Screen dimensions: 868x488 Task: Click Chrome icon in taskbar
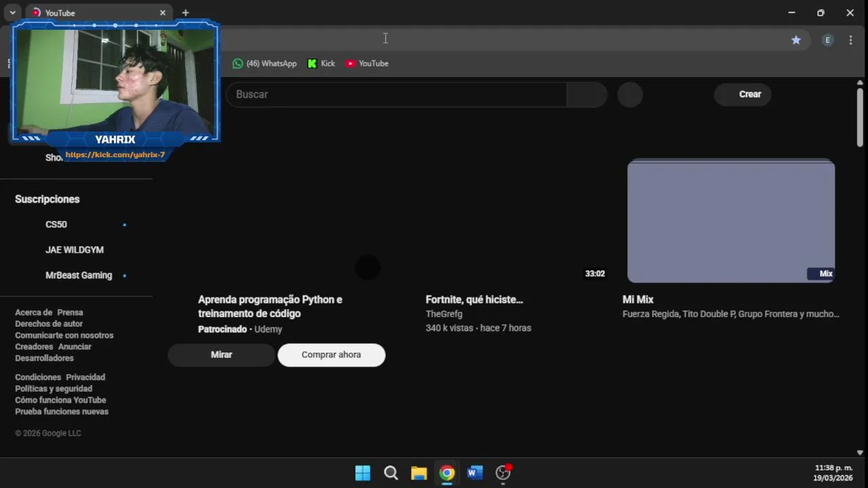[447, 472]
